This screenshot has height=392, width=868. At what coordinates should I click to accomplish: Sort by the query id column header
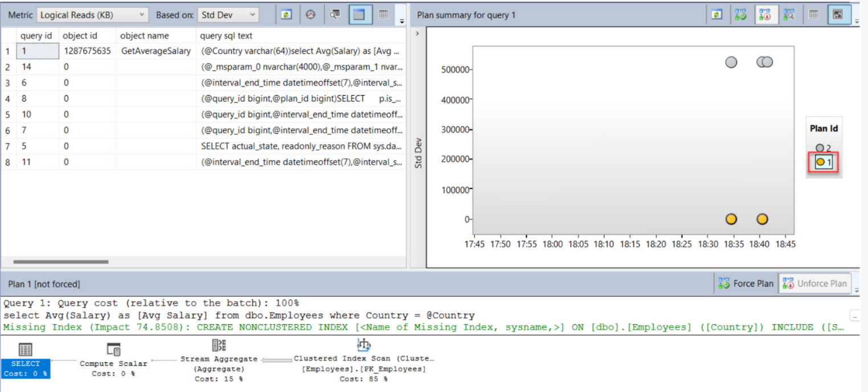36,35
